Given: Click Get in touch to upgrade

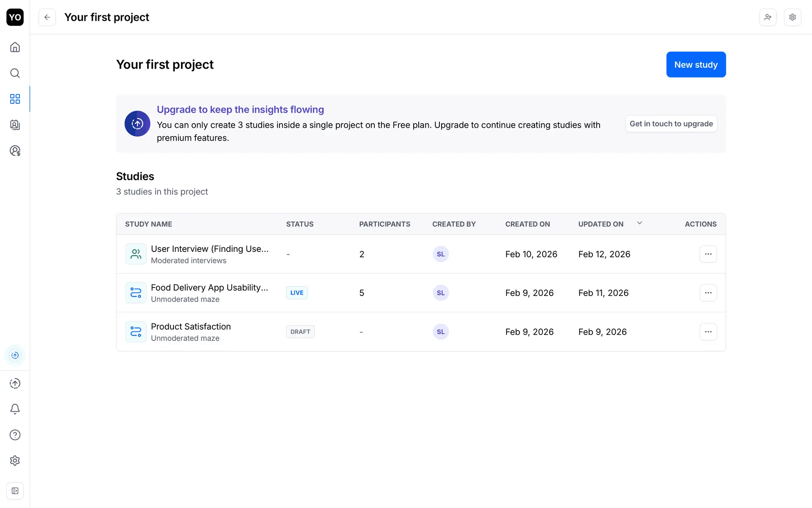Looking at the screenshot, I should (671, 124).
